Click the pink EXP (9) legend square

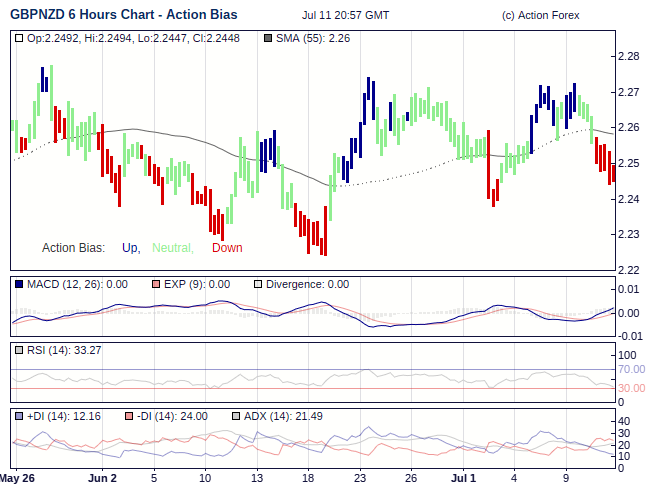click(156, 285)
